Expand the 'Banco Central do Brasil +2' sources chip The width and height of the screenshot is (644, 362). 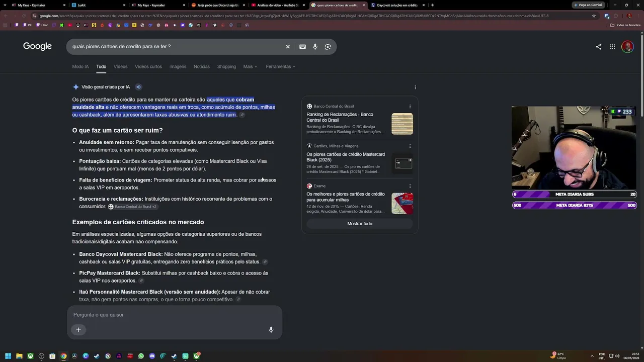click(x=132, y=207)
